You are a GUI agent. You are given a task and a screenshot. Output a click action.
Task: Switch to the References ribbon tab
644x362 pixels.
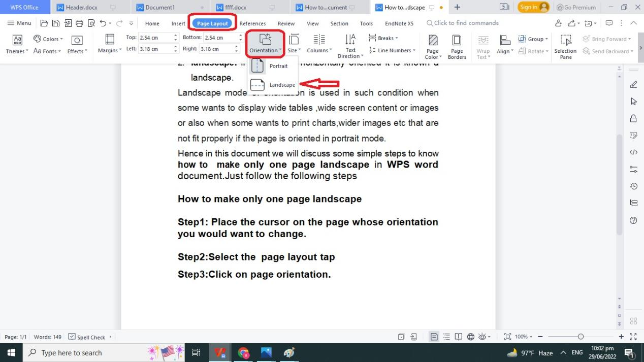[x=252, y=23]
